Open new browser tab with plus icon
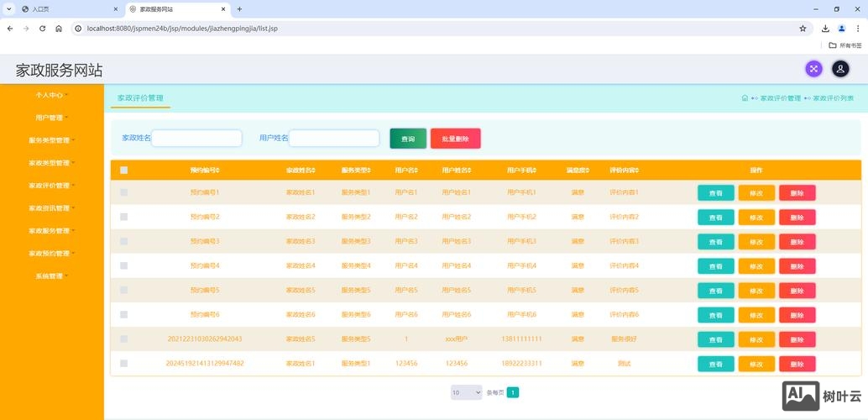The height and width of the screenshot is (420, 868). [x=239, y=8]
